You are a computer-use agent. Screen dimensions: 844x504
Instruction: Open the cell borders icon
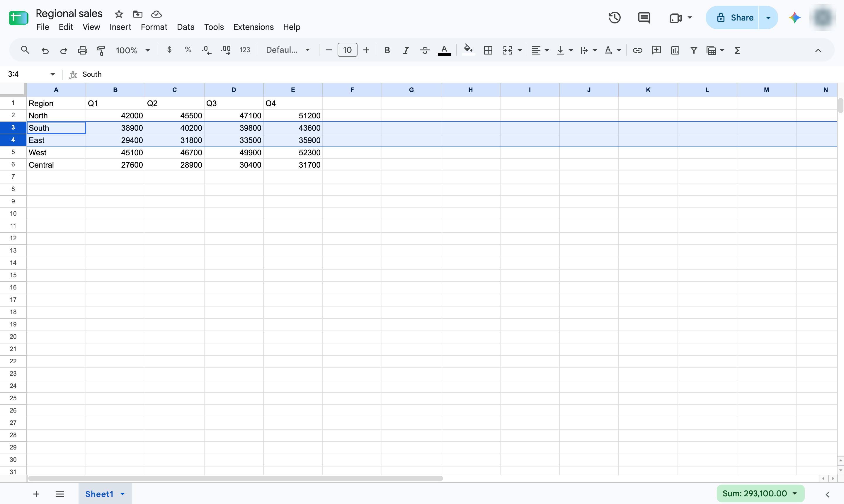pyautogui.click(x=488, y=50)
